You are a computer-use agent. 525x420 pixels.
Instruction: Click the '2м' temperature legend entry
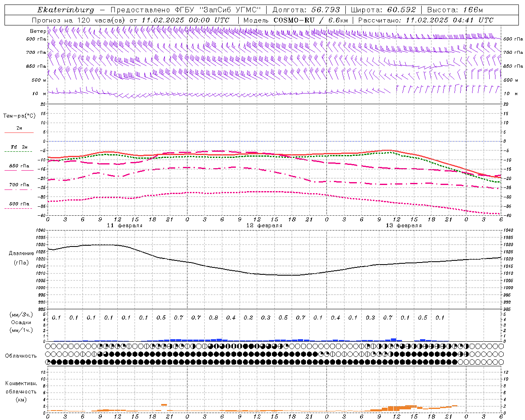19,128
